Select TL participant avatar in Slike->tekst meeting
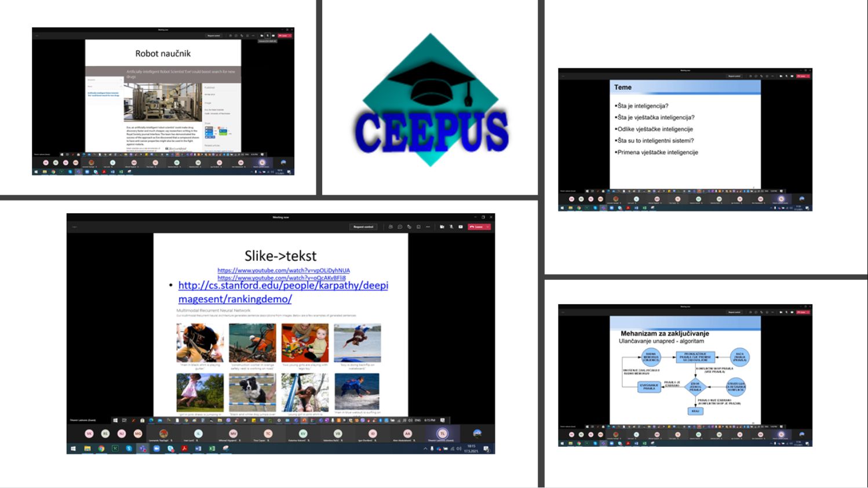The height and width of the screenshot is (488, 868). [x=442, y=434]
